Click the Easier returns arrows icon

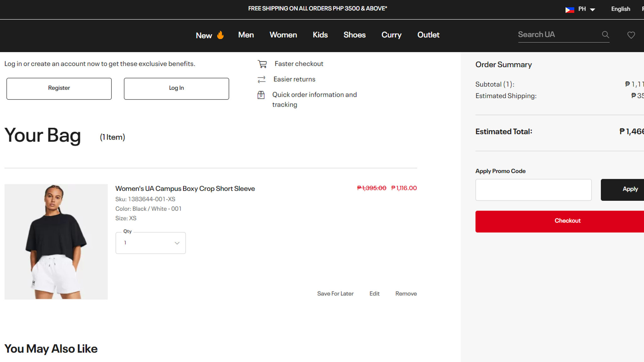click(262, 79)
